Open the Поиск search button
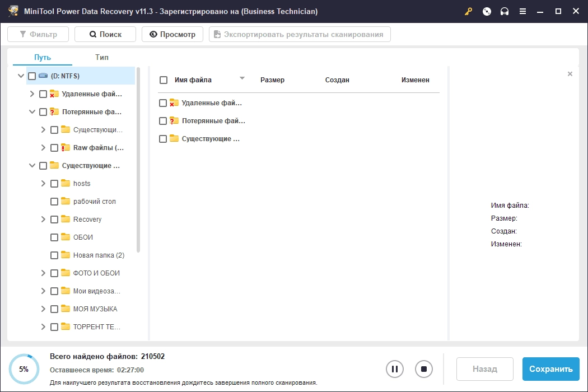588x392 pixels. click(105, 34)
